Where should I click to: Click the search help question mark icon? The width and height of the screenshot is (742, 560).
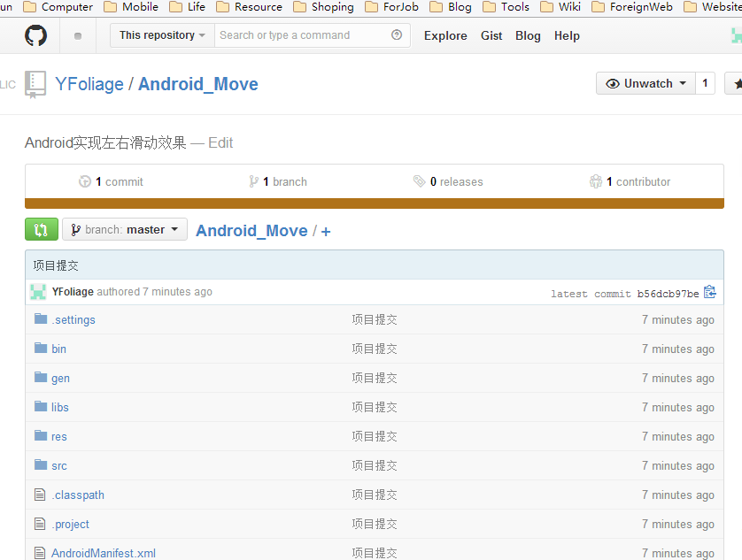396,35
